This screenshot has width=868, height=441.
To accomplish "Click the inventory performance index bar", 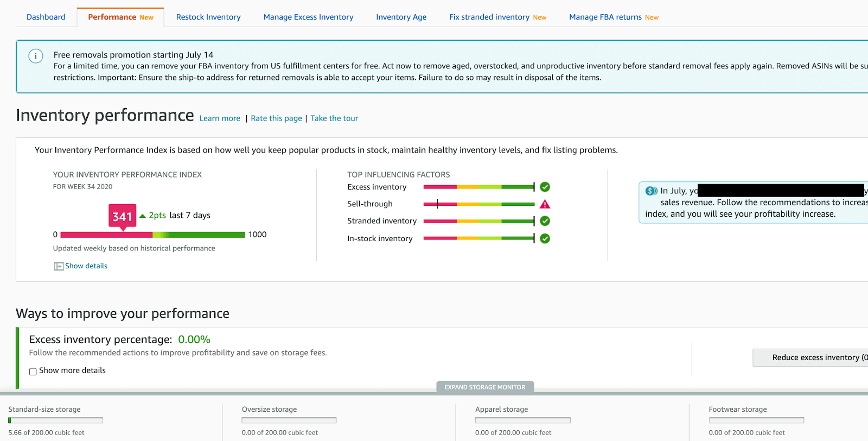I will 152,235.
